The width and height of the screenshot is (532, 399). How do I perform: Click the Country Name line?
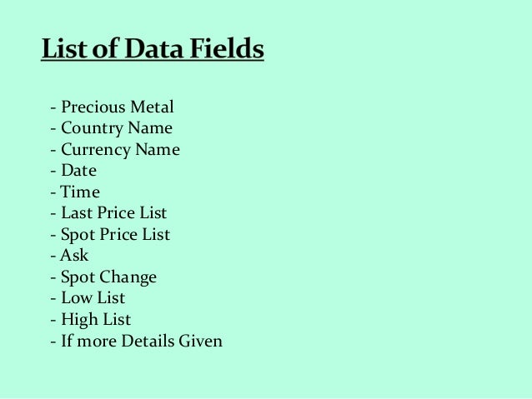111,128
